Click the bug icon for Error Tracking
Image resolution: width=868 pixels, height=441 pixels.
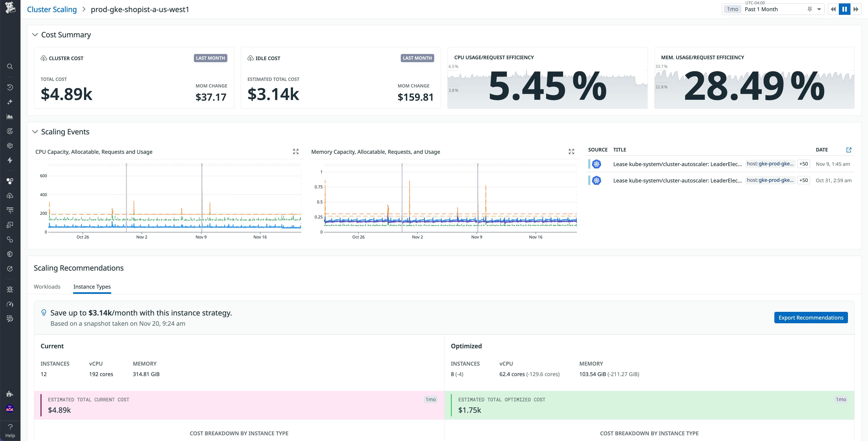coord(10,289)
